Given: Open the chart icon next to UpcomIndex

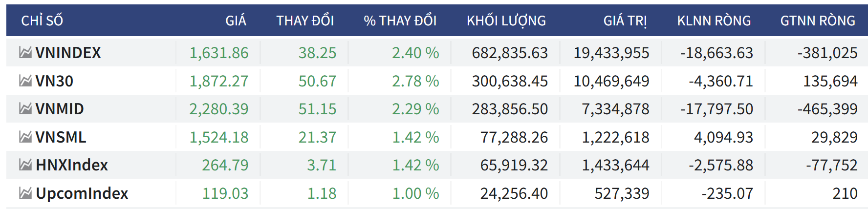Looking at the screenshot, I should click(x=25, y=193).
